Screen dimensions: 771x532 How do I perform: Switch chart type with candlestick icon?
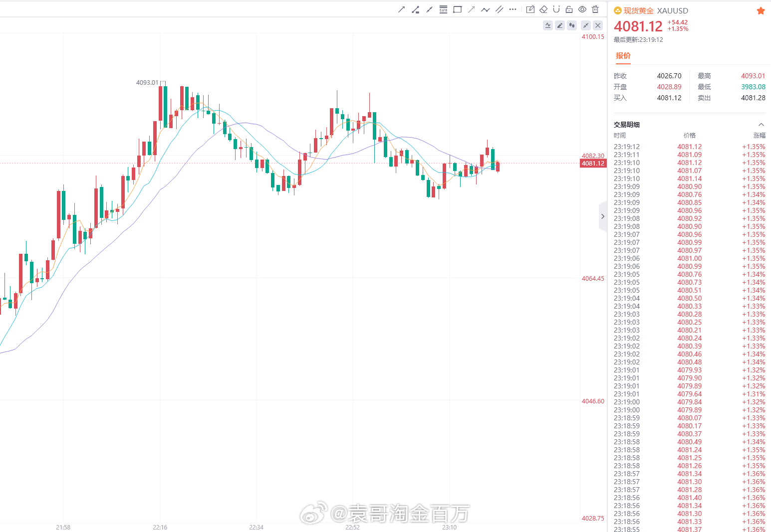coord(572,25)
